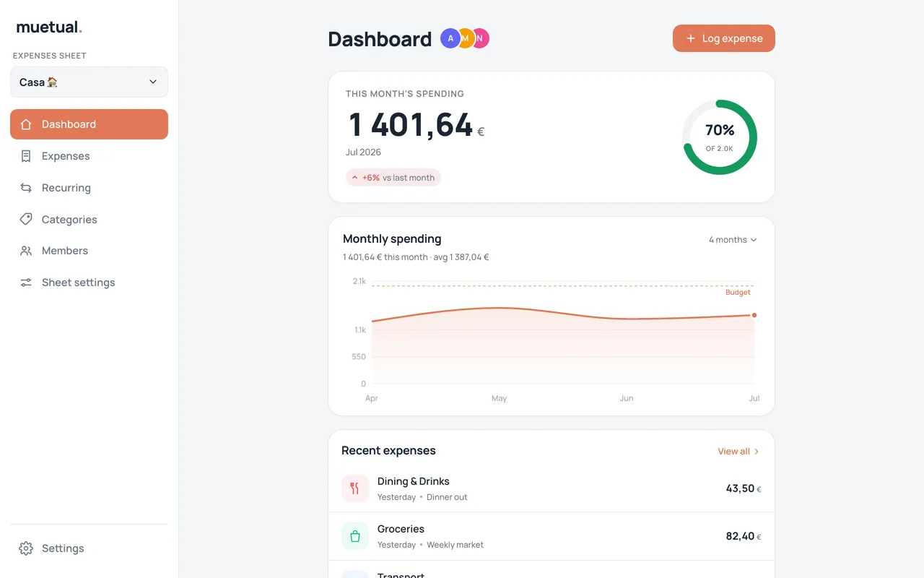
Task: Click the Dining & Drinks fork-knife icon
Action: [x=355, y=488]
